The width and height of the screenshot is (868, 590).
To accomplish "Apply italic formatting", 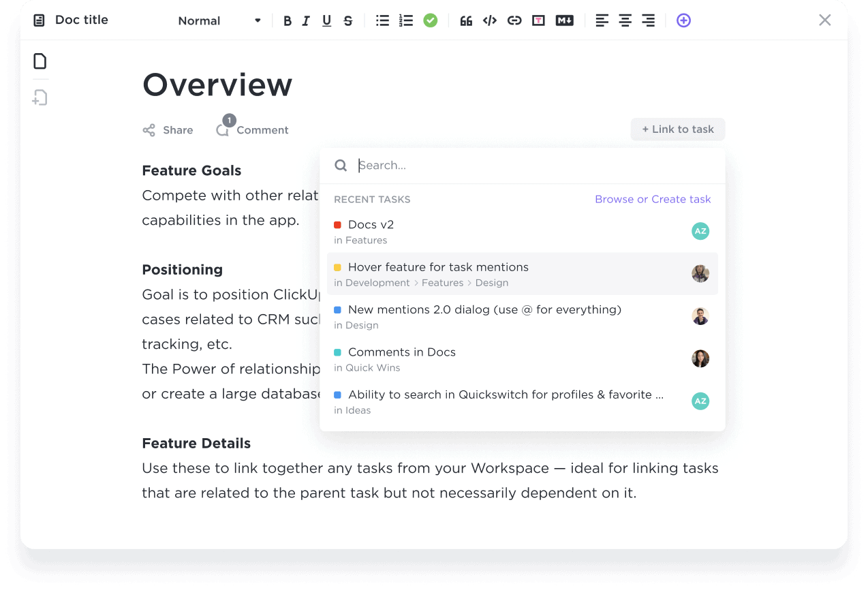I will point(307,21).
